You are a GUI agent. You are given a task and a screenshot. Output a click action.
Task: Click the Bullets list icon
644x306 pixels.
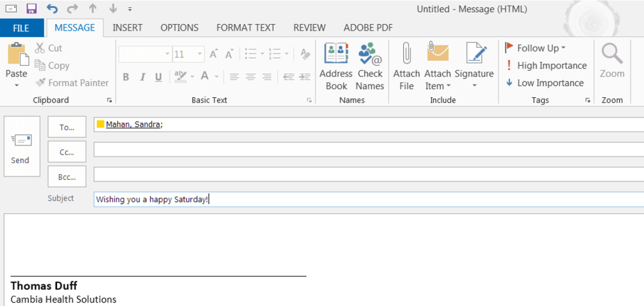pyautogui.click(x=250, y=54)
